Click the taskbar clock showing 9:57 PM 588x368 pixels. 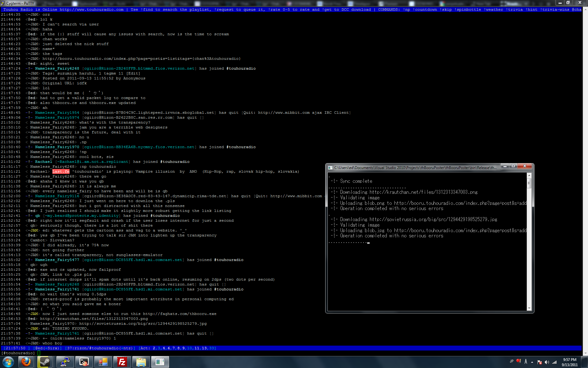569,362
